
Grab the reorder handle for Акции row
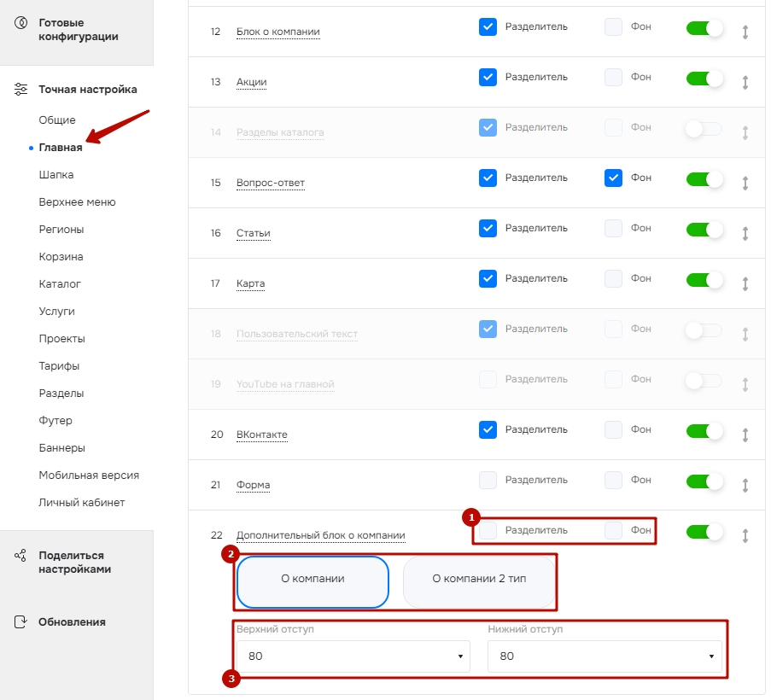[x=745, y=82]
